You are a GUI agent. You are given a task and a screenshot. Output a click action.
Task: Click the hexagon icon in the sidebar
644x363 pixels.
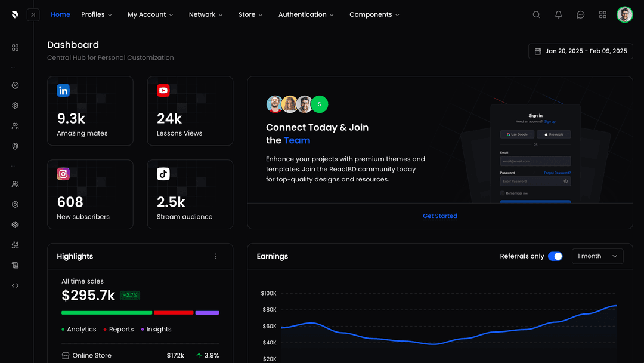15,204
